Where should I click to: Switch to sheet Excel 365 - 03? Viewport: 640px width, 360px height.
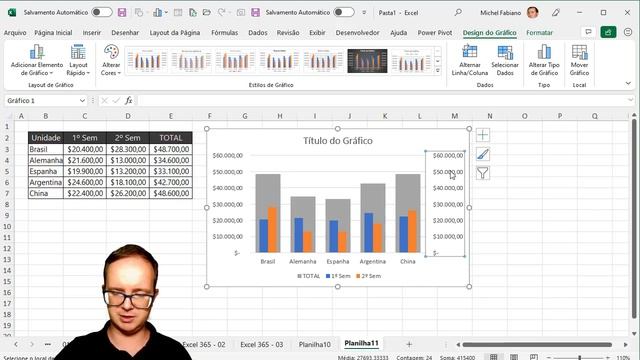262,344
